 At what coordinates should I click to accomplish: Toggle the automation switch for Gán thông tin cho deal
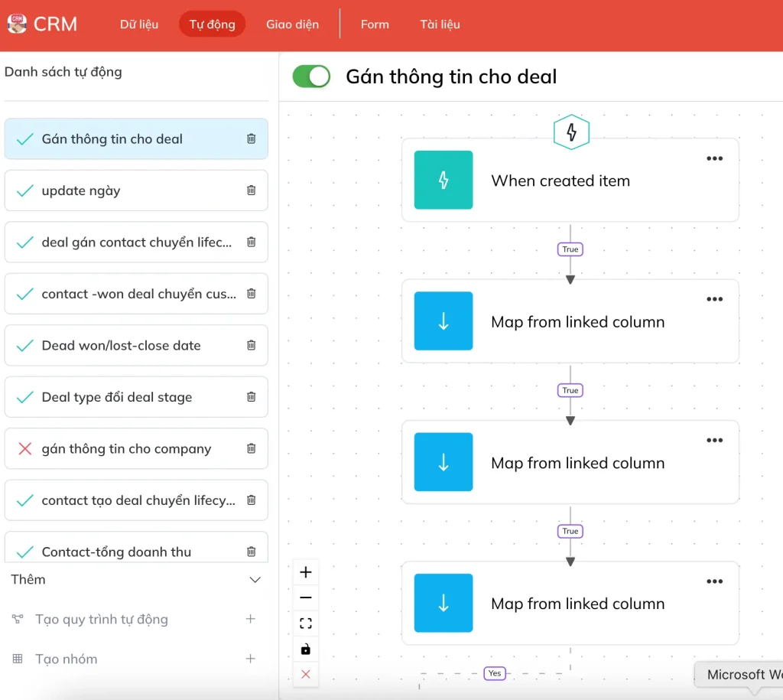[310, 77]
